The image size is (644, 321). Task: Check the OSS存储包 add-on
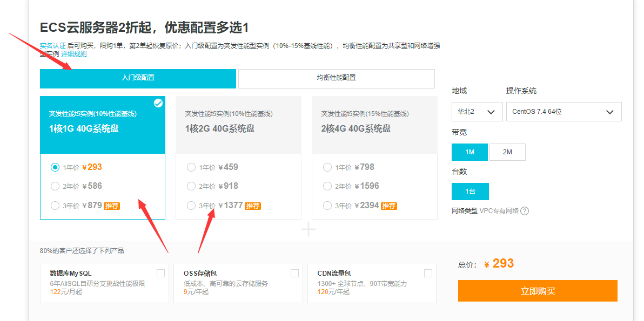tap(294, 273)
